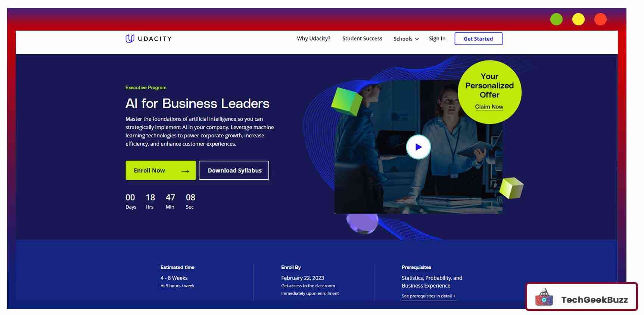
Task: Click the yellow circle window dot
Action: click(578, 19)
